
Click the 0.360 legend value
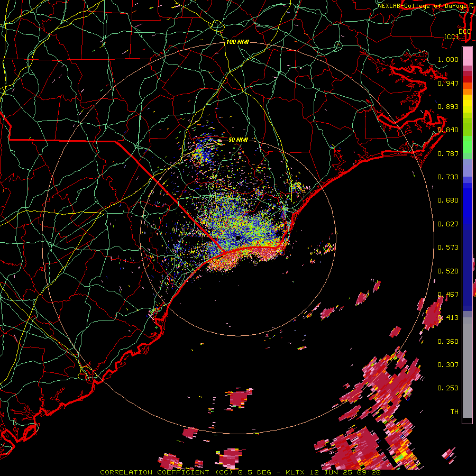(x=448, y=342)
